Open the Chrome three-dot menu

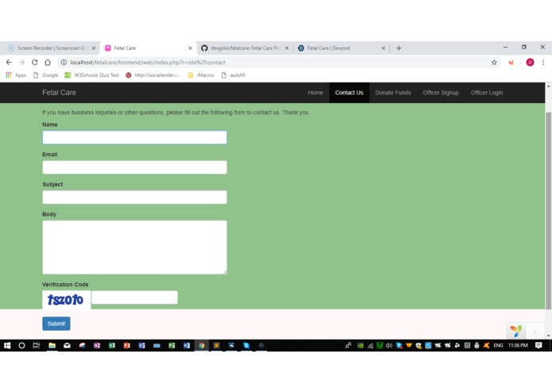click(543, 62)
